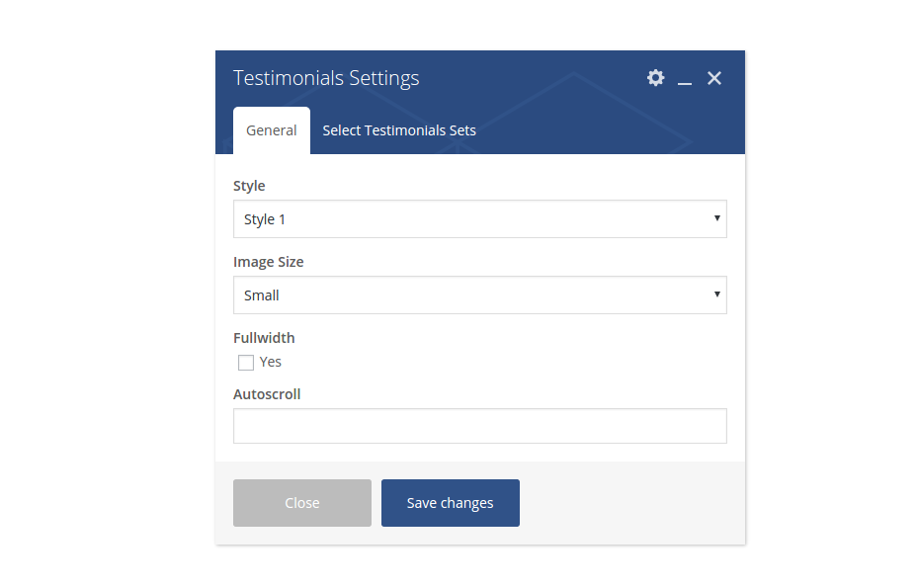Viewport: 917px width, 588px height.
Task: Click the Small value in Image Size
Action: (x=262, y=295)
